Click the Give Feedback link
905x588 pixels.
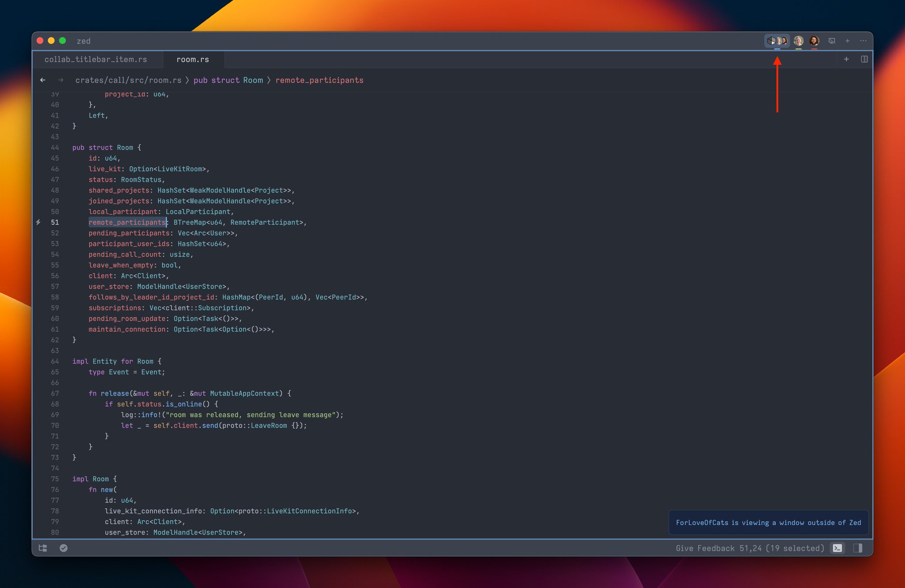click(705, 548)
